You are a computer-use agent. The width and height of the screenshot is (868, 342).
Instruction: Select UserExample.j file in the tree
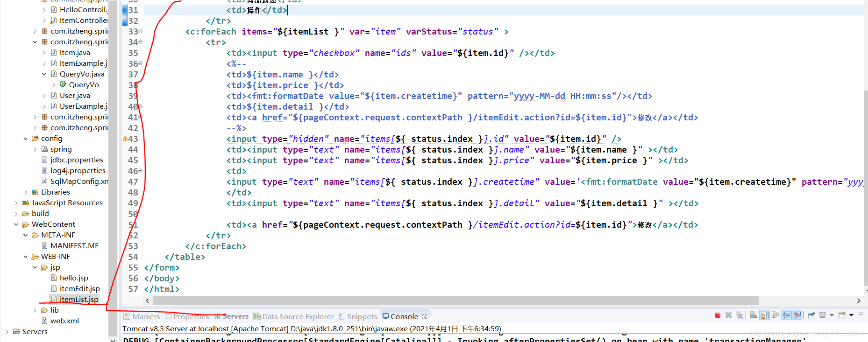84,106
